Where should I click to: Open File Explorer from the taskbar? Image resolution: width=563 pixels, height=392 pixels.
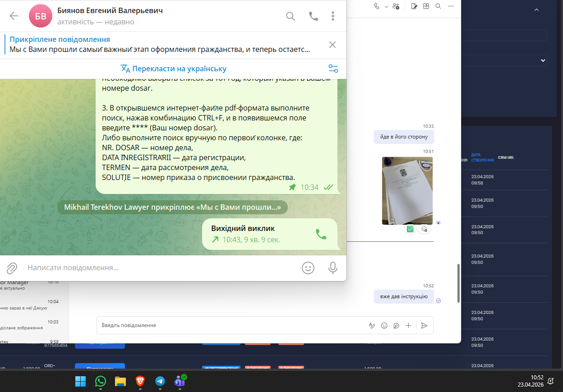(120, 382)
